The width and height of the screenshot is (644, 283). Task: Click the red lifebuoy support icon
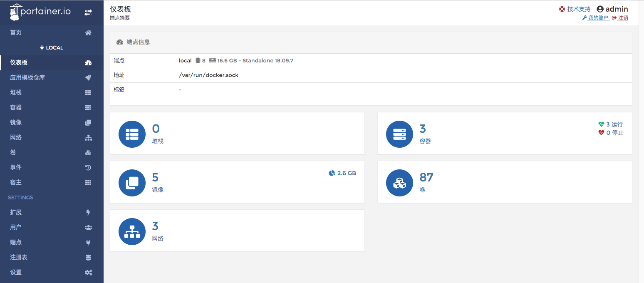coord(562,9)
